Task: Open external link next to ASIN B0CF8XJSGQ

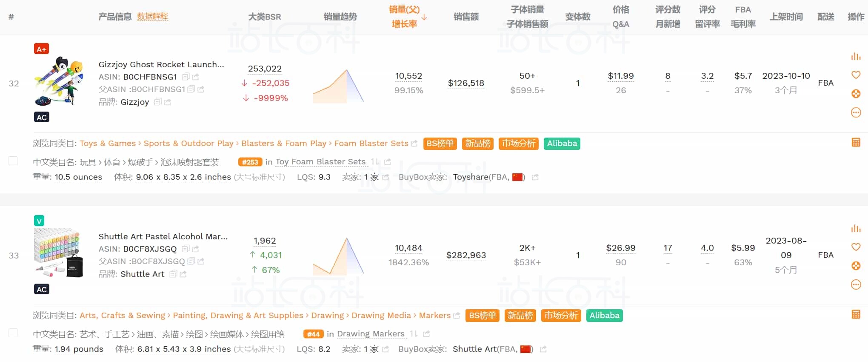Action: 196,249
